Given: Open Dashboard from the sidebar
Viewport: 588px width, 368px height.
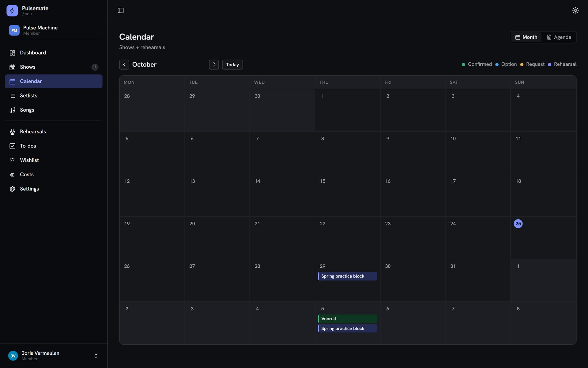Looking at the screenshot, I should [54, 53].
